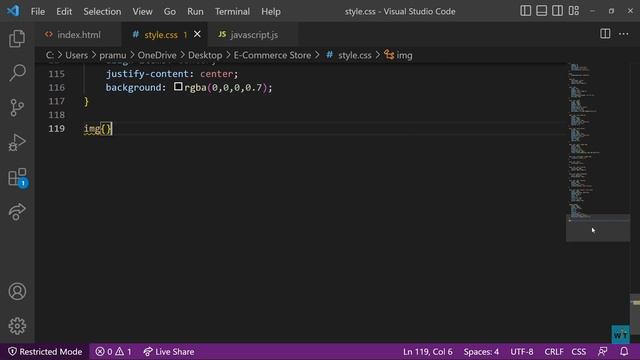The width and height of the screenshot is (640, 360).
Task: Open Problems via errors and warnings indicator
Action: coord(113,351)
